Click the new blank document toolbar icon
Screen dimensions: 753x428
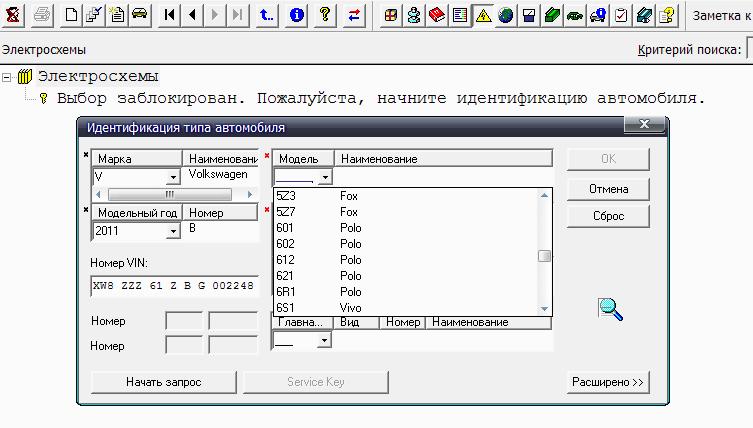[71, 15]
